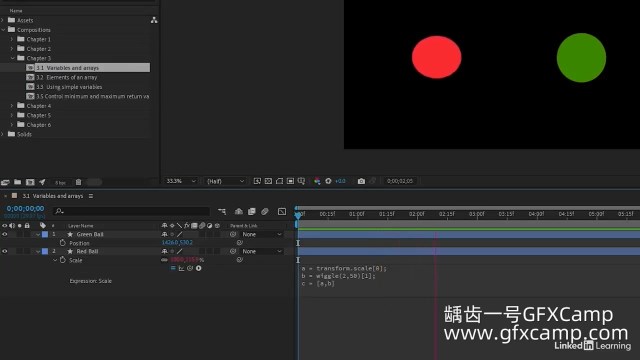Open the 33.3% magnification dropdown
Viewport: 640px width, 360px height.
point(180,181)
